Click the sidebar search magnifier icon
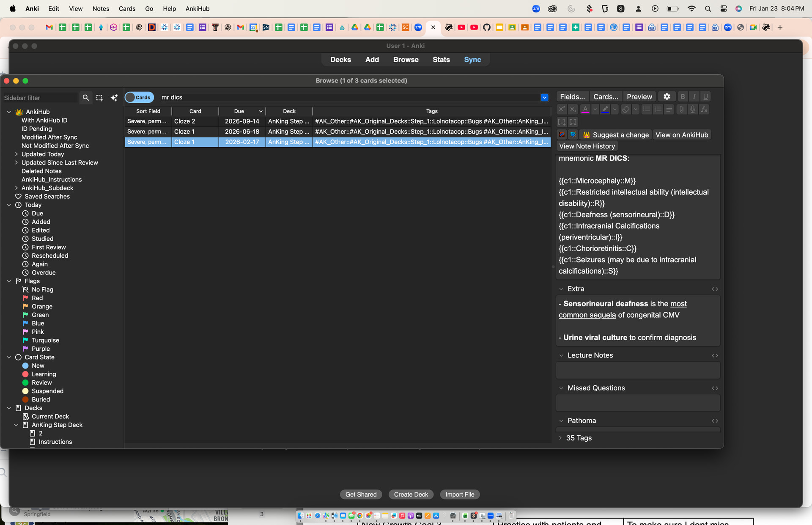This screenshot has width=812, height=525. pyautogui.click(x=85, y=98)
